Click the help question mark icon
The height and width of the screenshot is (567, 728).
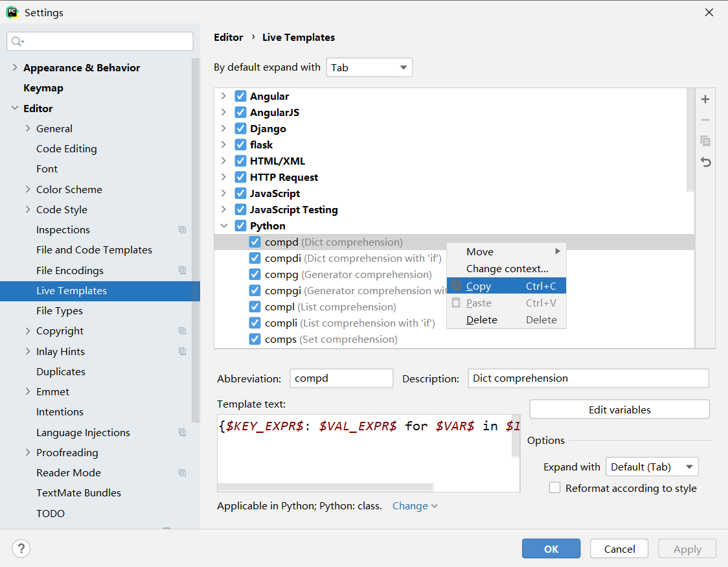point(21,548)
